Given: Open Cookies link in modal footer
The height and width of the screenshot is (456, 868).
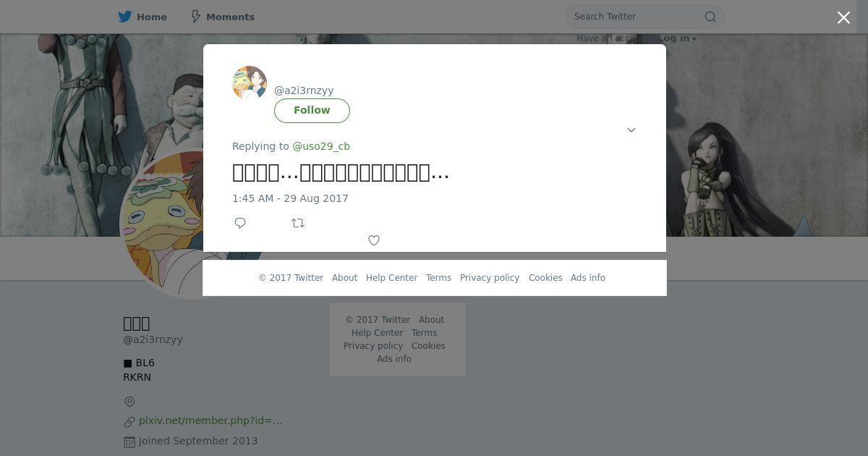Looking at the screenshot, I should tap(545, 278).
